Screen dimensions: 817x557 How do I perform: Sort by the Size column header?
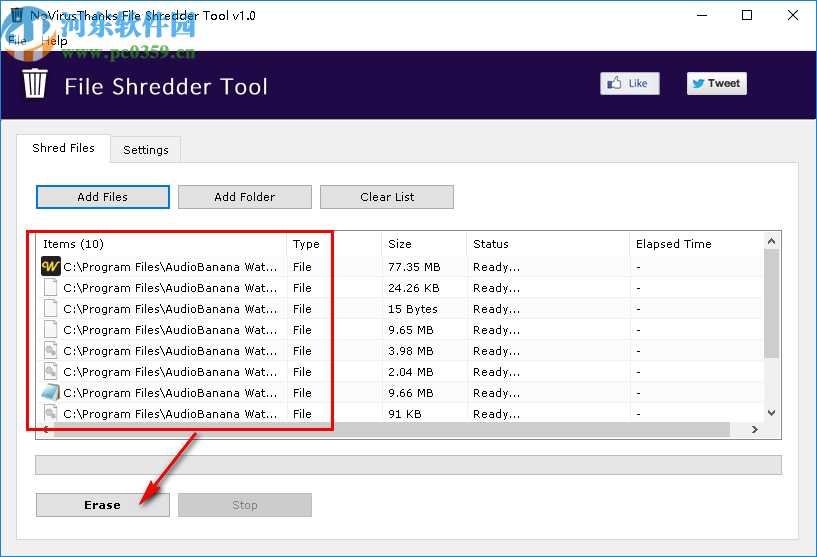pyautogui.click(x=424, y=244)
